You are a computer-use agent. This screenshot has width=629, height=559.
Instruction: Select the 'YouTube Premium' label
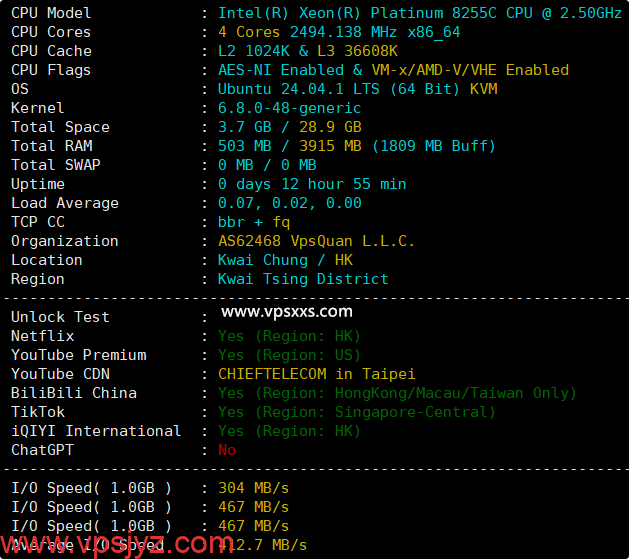click(x=79, y=355)
